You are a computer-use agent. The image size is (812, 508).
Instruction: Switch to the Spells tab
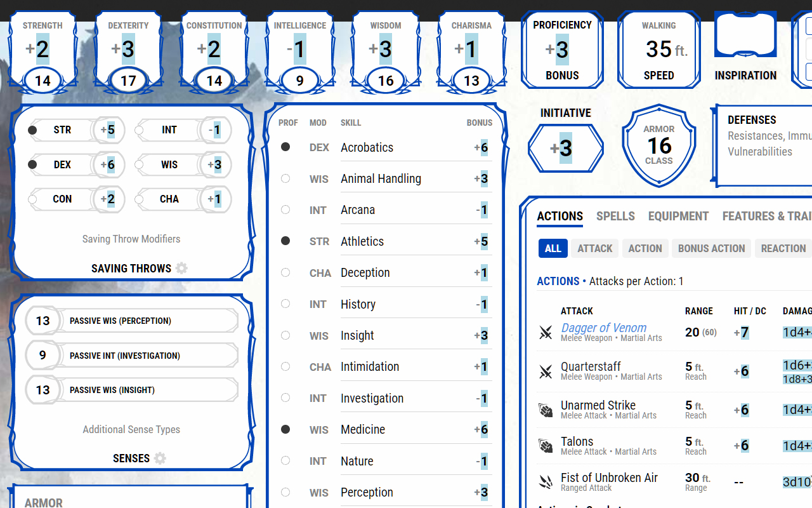pyautogui.click(x=615, y=216)
